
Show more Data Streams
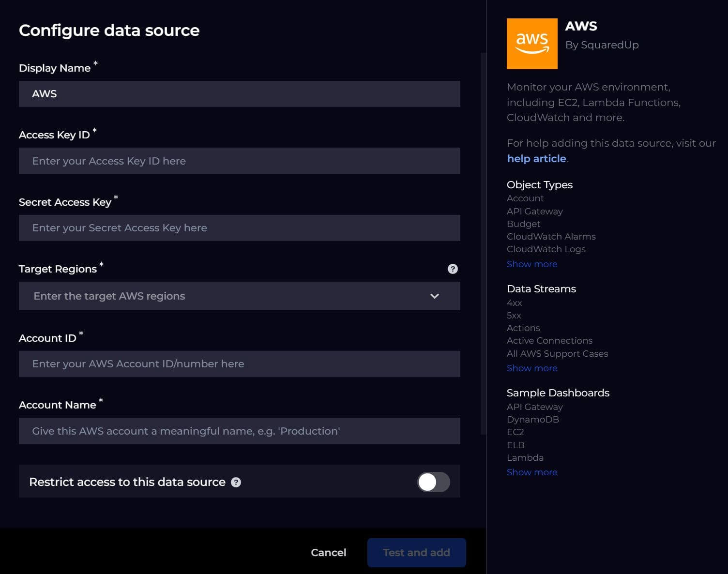531,368
